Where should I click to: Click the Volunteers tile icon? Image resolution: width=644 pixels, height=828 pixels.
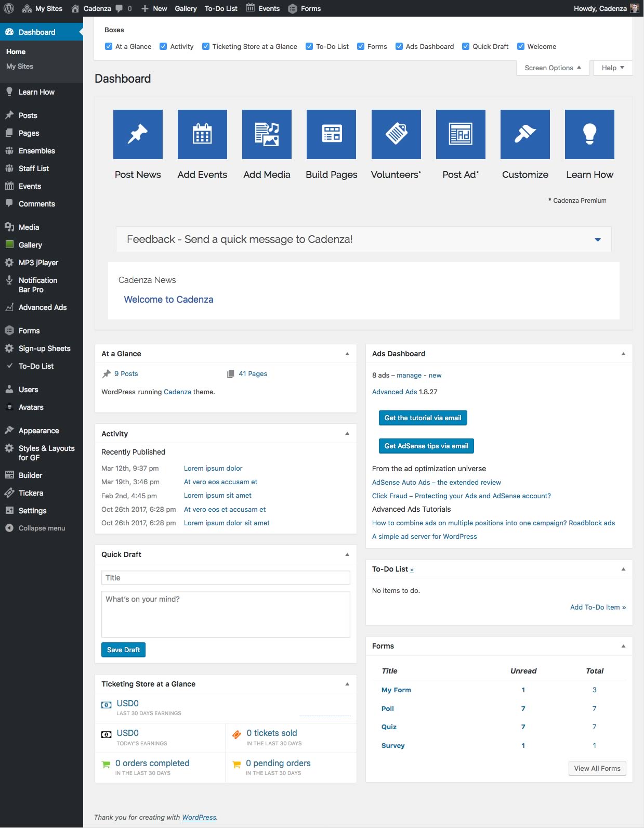pos(396,134)
